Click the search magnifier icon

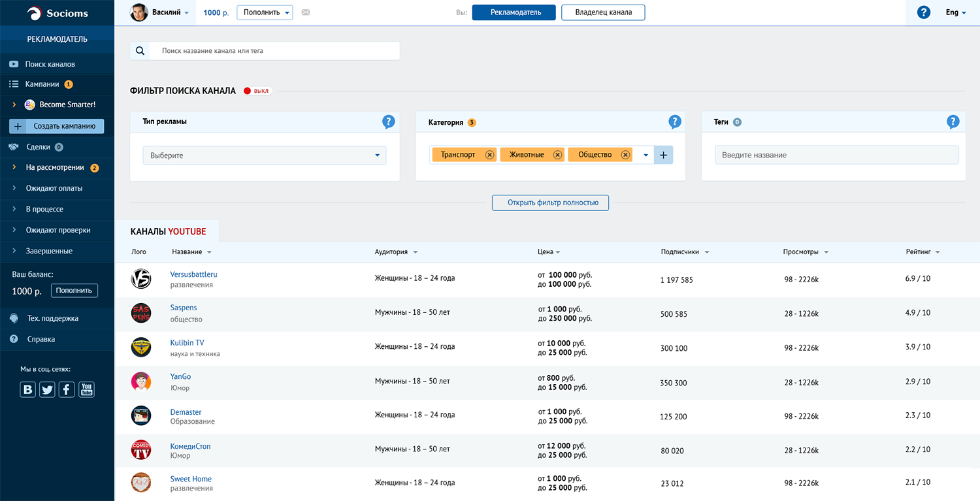pyautogui.click(x=140, y=50)
